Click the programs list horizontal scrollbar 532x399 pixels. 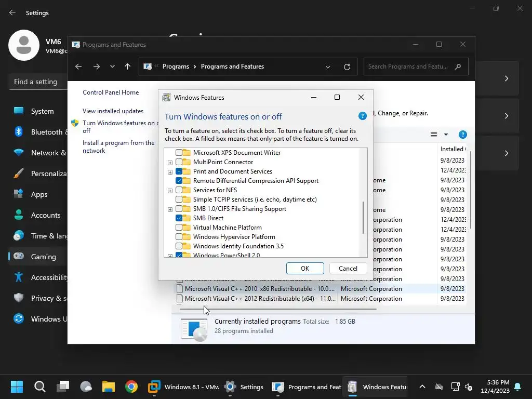coord(278,309)
